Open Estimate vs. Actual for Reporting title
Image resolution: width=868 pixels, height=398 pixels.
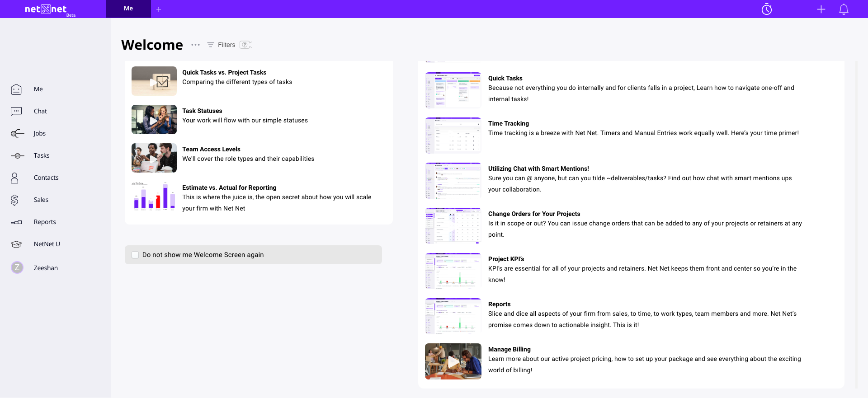tap(229, 188)
